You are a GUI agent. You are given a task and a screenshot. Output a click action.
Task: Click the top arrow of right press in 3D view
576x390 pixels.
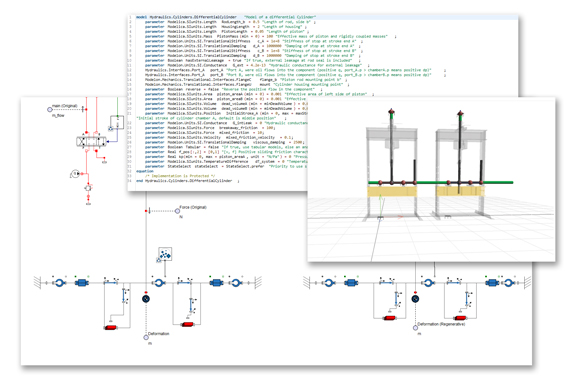pyautogui.click(x=460, y=113)
